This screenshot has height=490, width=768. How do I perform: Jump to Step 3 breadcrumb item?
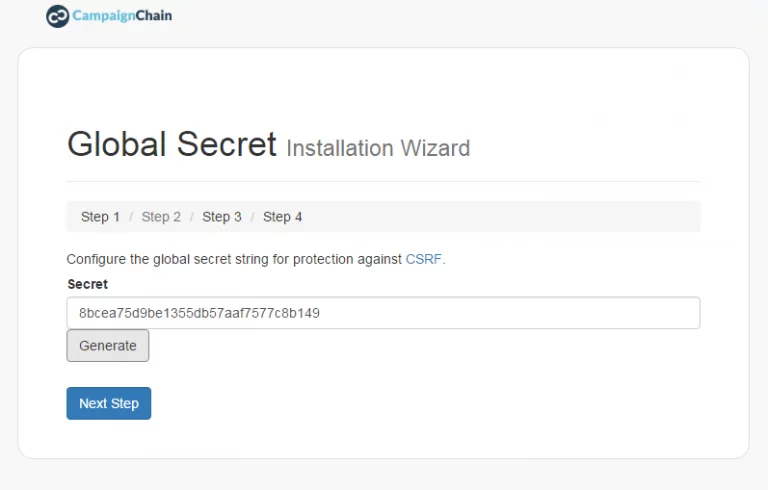click(x=222, y=217)
